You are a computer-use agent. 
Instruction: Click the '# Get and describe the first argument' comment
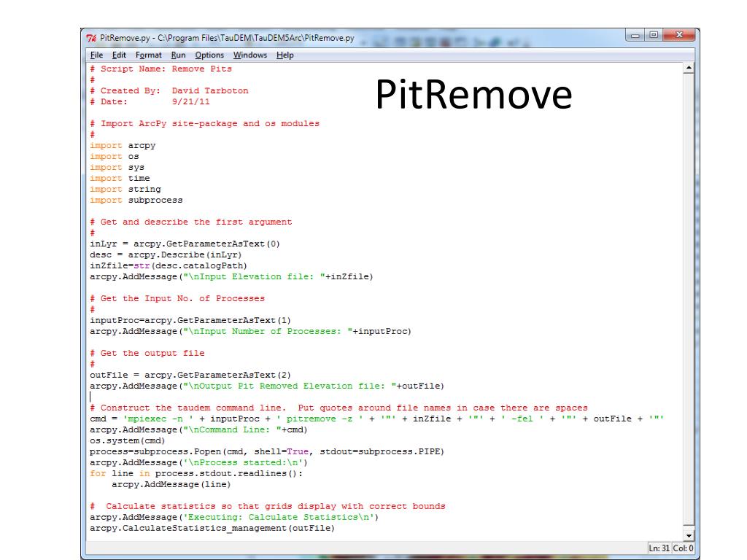[x=191, y=222]
